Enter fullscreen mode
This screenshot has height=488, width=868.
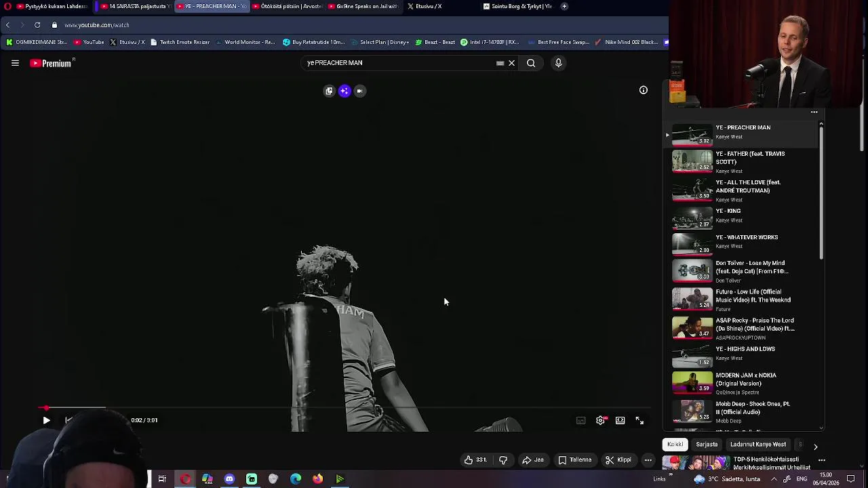[x=639, y=420]
